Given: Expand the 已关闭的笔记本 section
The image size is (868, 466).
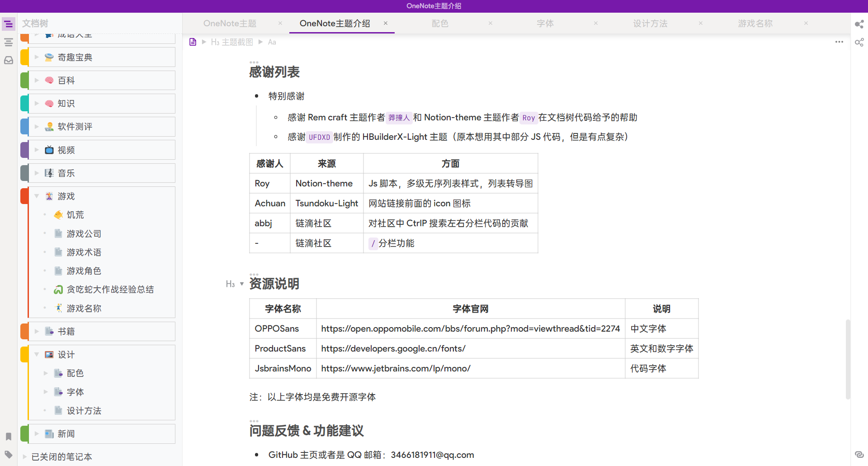Looking at the screenshot, I should pos(25,456).
